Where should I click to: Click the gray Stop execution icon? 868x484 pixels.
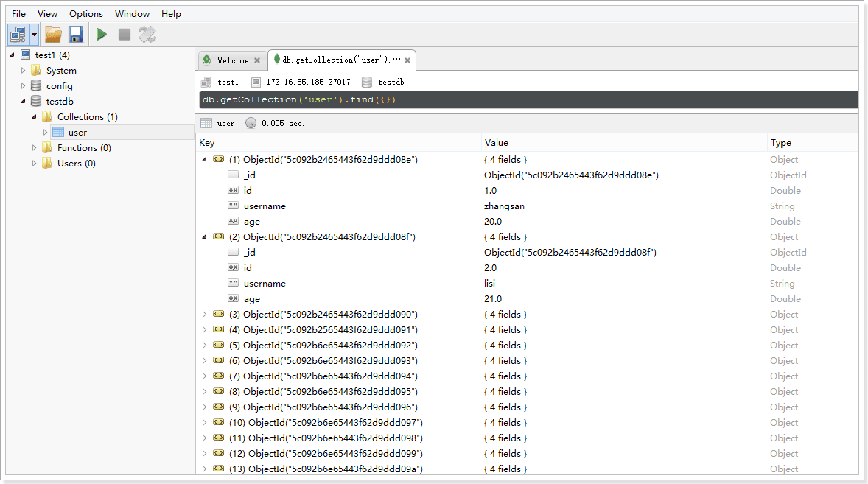(125, 34)
